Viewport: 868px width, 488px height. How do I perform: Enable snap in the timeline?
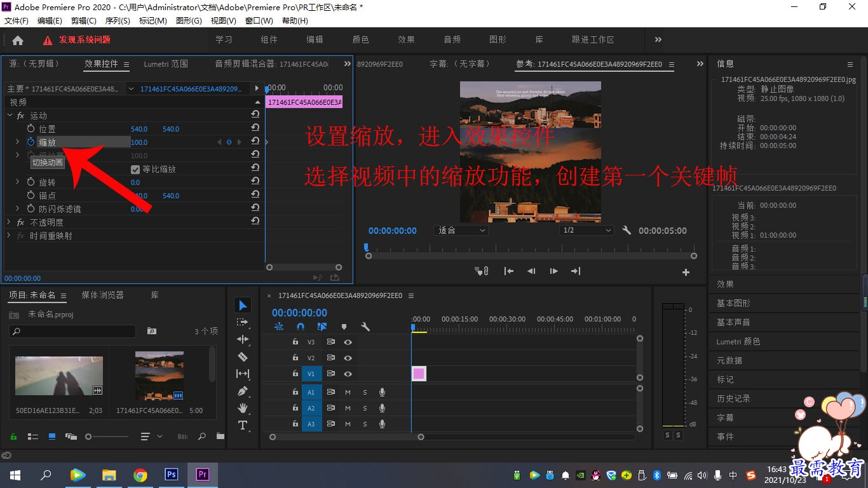pyautogui.click(x=301, y=327)
